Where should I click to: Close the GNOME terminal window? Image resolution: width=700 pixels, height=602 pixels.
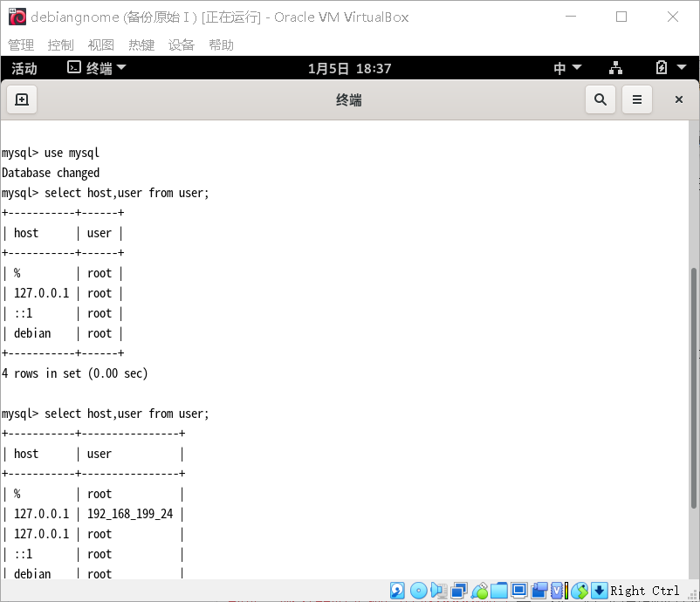point(678,99)
